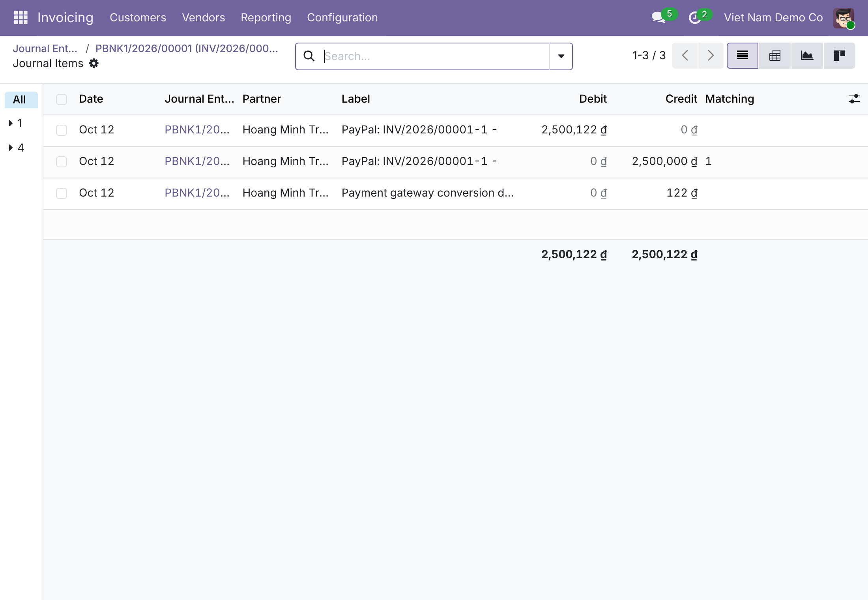Select the Payment gateway conversion row checkbox
868x600 pixels.
pos(62,193)
